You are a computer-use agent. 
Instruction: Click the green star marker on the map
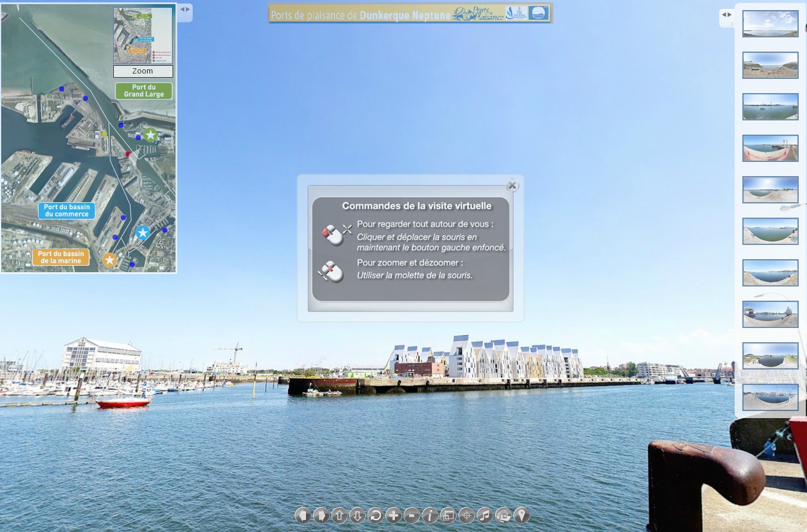coord(151,135)
